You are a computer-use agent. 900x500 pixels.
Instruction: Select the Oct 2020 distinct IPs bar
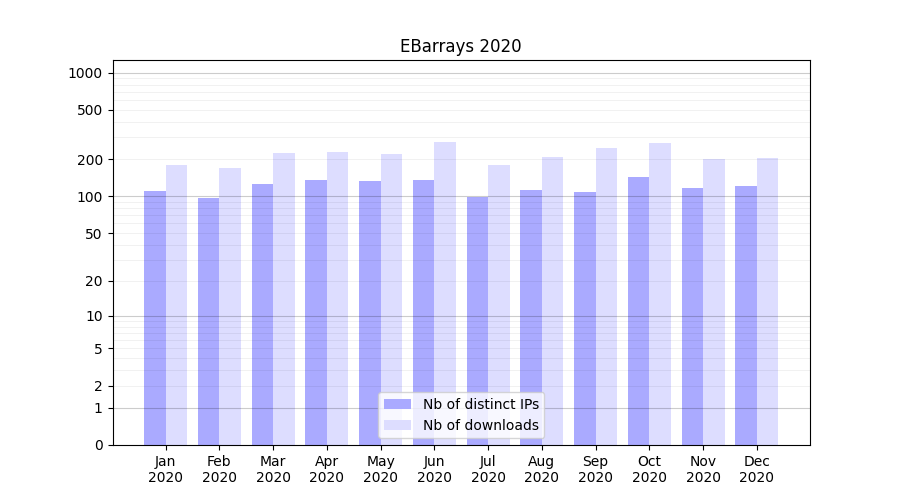(x=638, y=310)
